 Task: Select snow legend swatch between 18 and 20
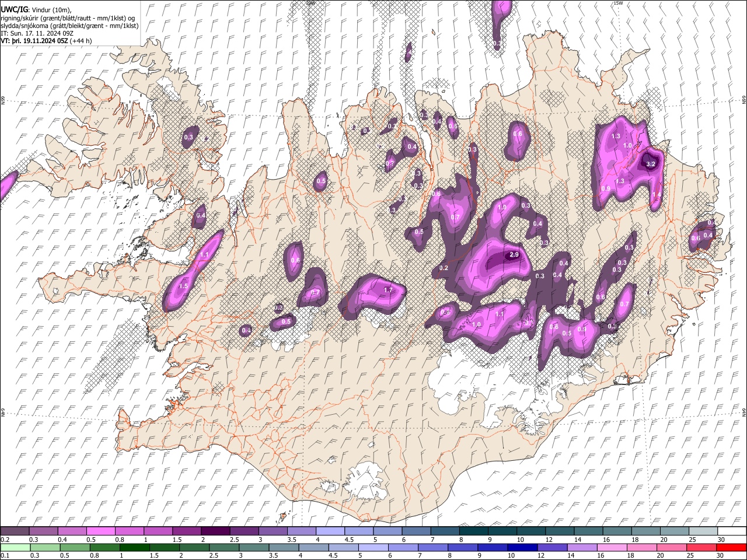tap(645, 531)
